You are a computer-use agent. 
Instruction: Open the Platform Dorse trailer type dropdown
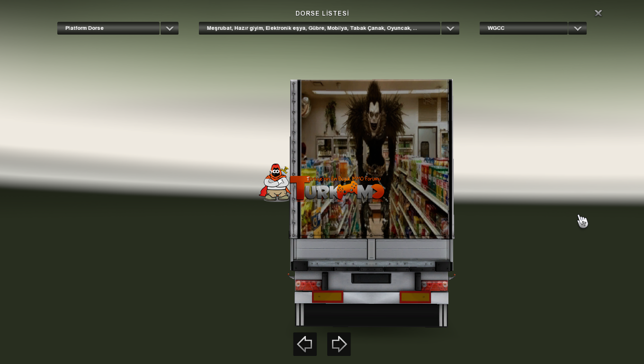click(108, 28)
